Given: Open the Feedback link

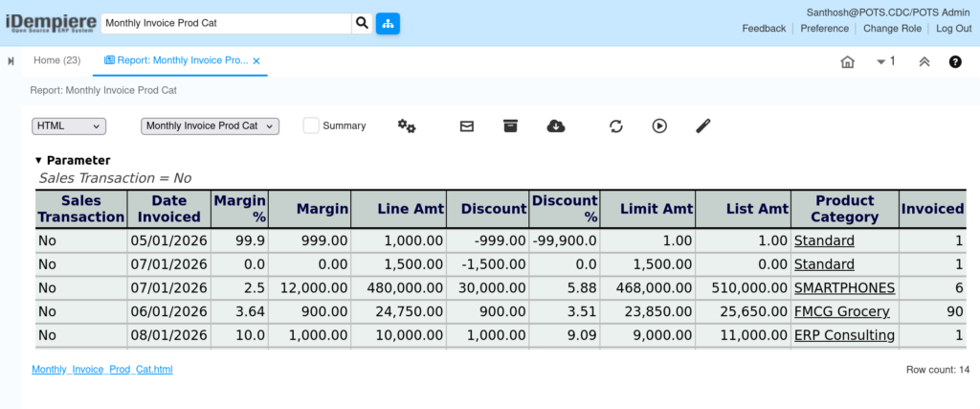Looking at the screenshot, I should 764,28.
